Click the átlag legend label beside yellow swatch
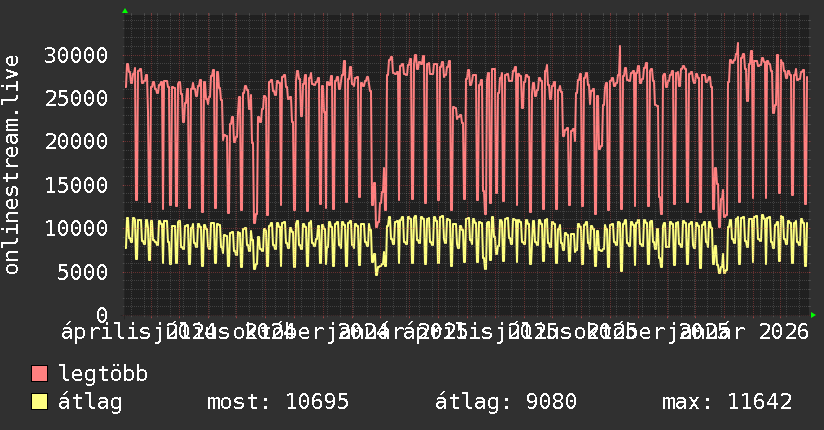 pyautogui.click(x=90, y=402)
